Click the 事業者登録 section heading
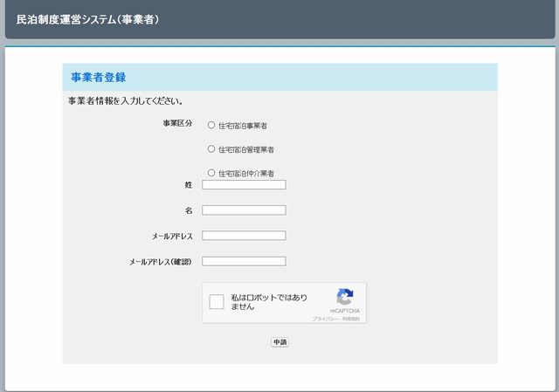Image resolution: width=559 pixels, height=392 pixels. (x=98, y=78)
